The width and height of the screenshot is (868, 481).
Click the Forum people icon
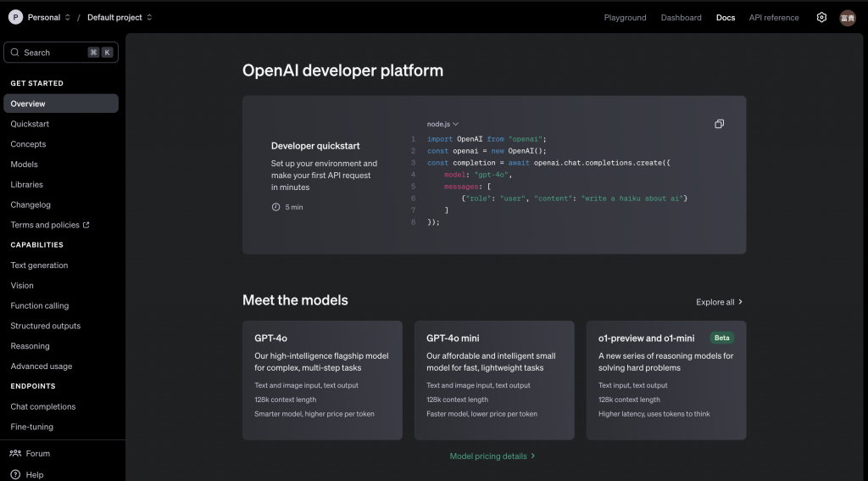(x=15, y=453)
